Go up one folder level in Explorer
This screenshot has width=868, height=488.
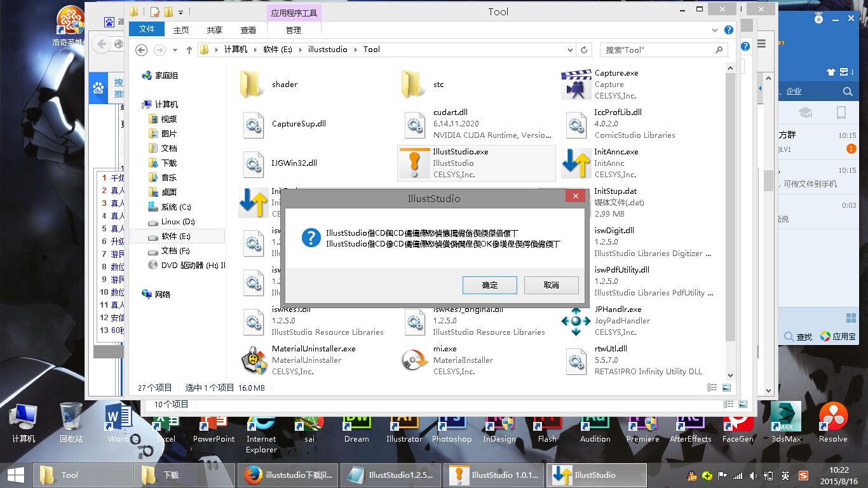[189, 50]
